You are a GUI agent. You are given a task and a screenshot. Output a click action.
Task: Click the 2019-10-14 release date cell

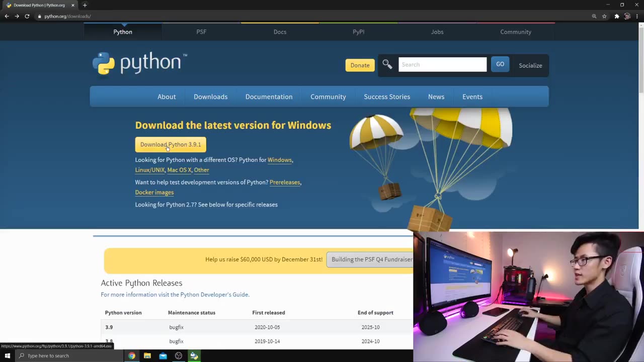coord(267,341)
